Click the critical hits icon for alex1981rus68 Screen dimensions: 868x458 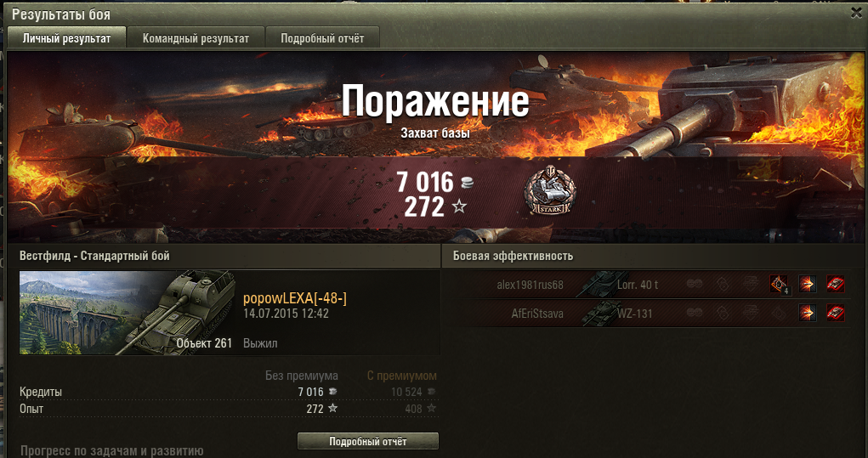779,285
